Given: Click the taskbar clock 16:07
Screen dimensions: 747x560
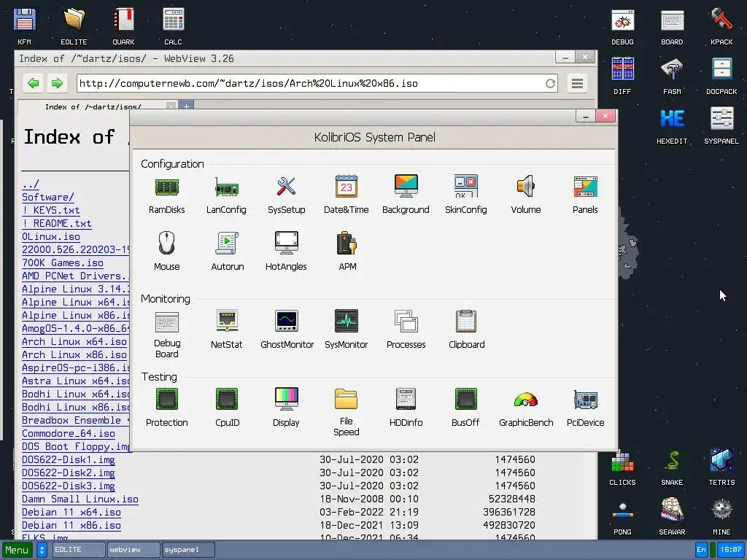Looking at the screenshot, I should coord(731,550).
